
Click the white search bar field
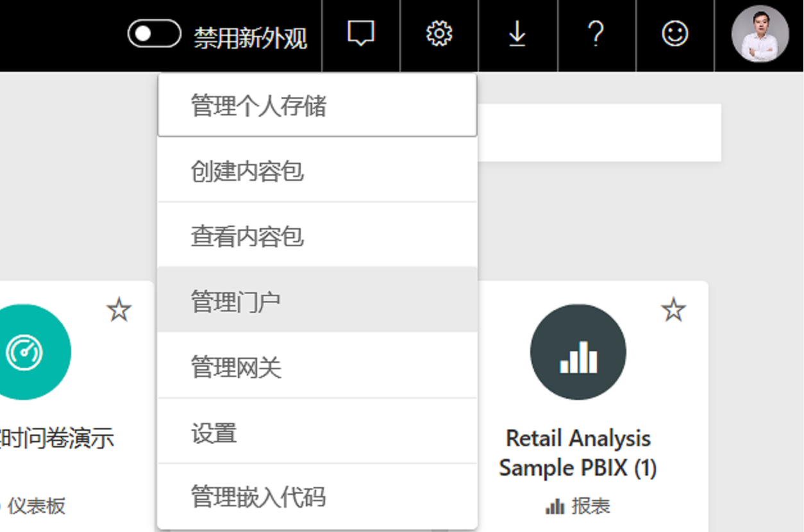click(599, 132)
